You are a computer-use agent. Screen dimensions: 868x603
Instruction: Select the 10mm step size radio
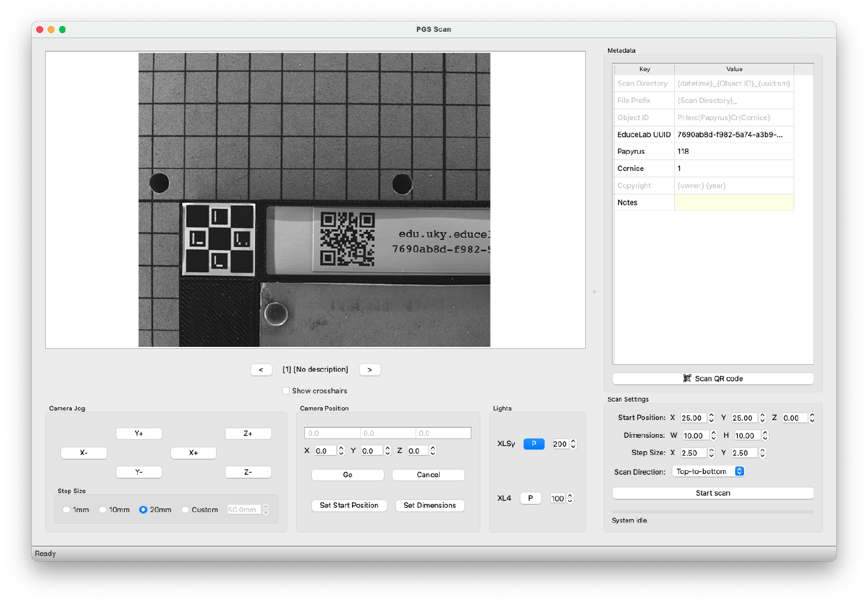(102, 510)
